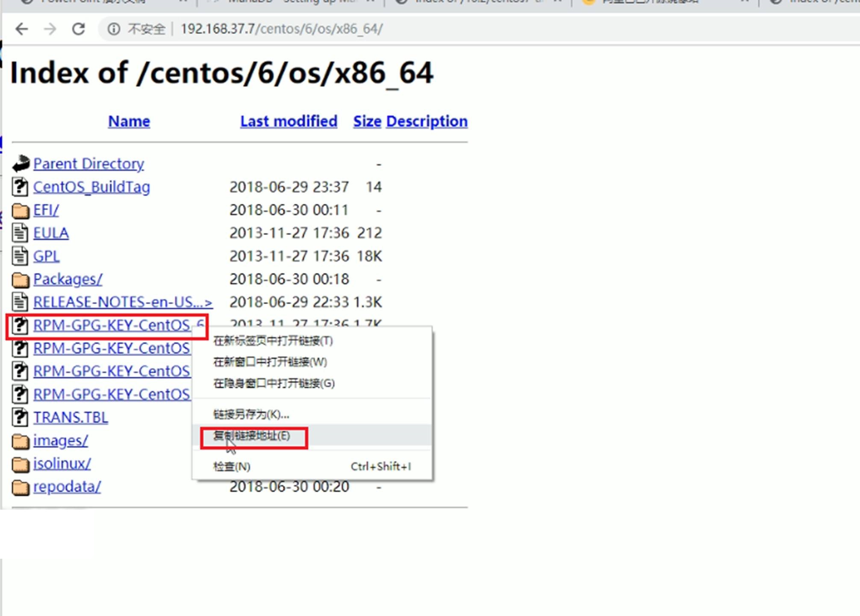Click the document icon beside EULA

[x=20, y=233]
